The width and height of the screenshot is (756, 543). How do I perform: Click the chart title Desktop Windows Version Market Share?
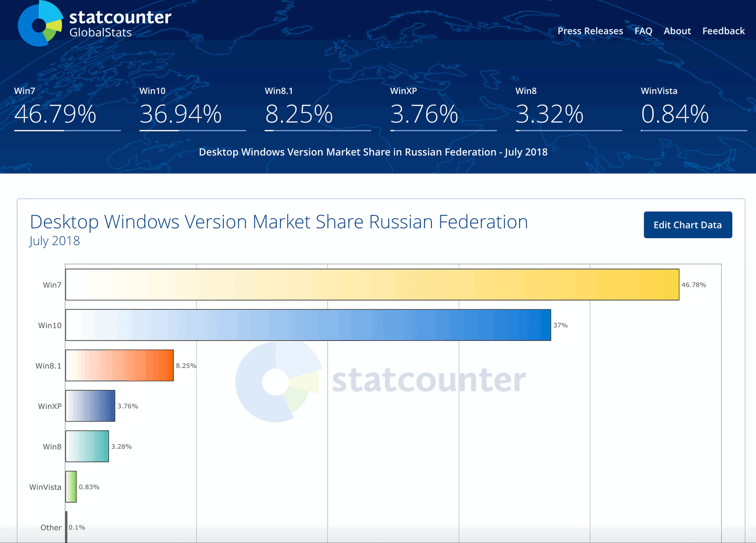[x=279, y=222]
